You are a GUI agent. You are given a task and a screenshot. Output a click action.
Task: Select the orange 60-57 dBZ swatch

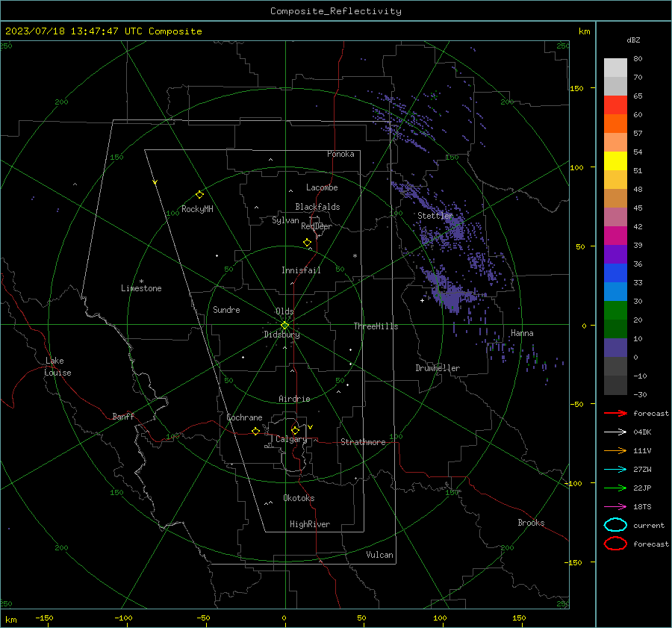[615, 124]
